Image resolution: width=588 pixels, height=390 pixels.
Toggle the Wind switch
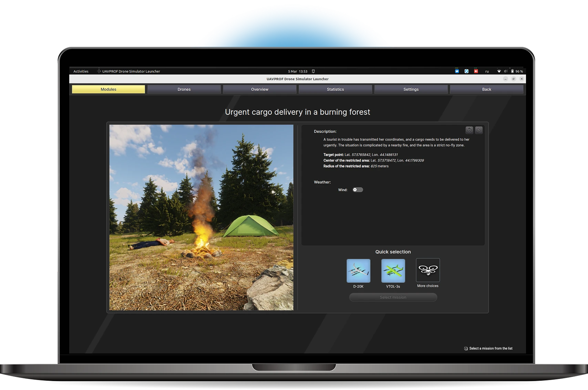pos(358,190)
